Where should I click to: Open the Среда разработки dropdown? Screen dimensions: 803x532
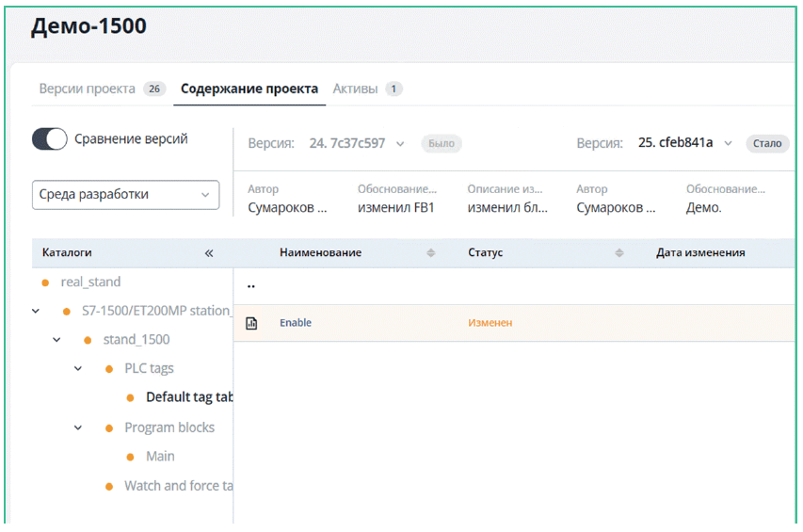click(x=125, y=195)
